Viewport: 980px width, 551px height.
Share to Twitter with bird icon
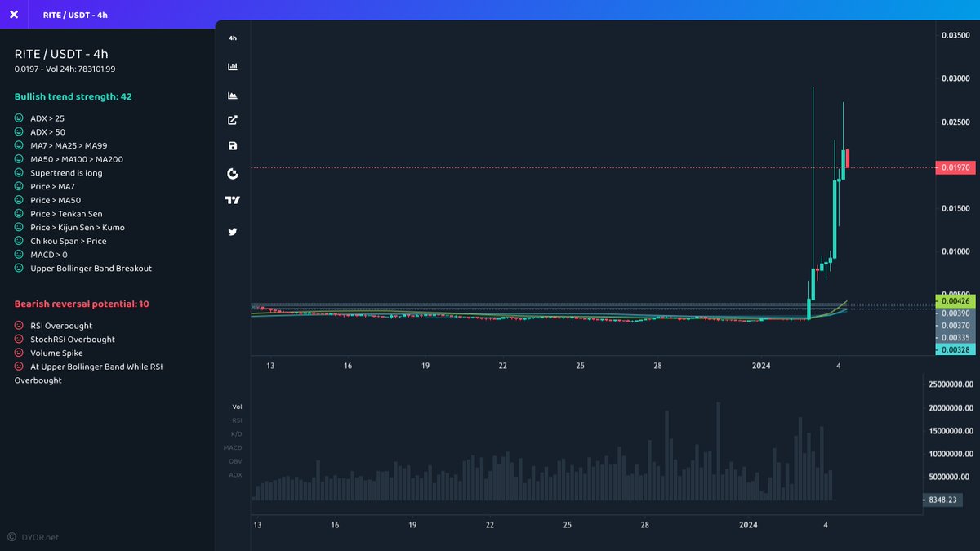233,232
